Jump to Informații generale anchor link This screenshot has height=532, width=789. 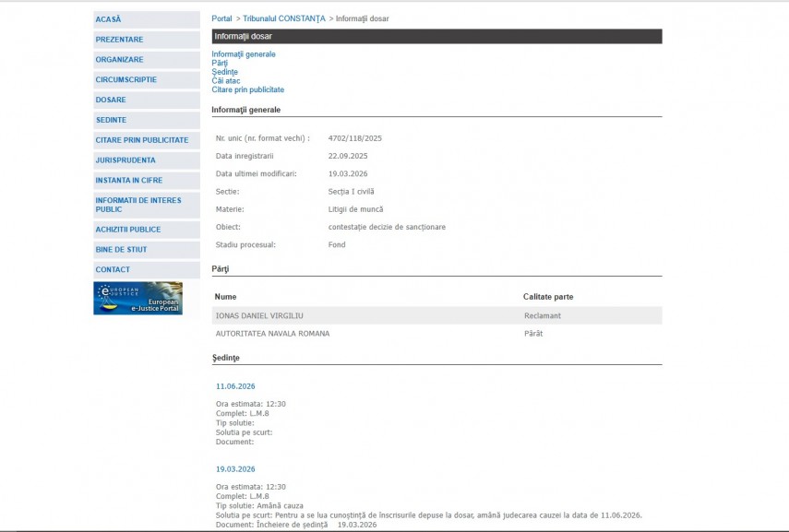pos(244,54)
